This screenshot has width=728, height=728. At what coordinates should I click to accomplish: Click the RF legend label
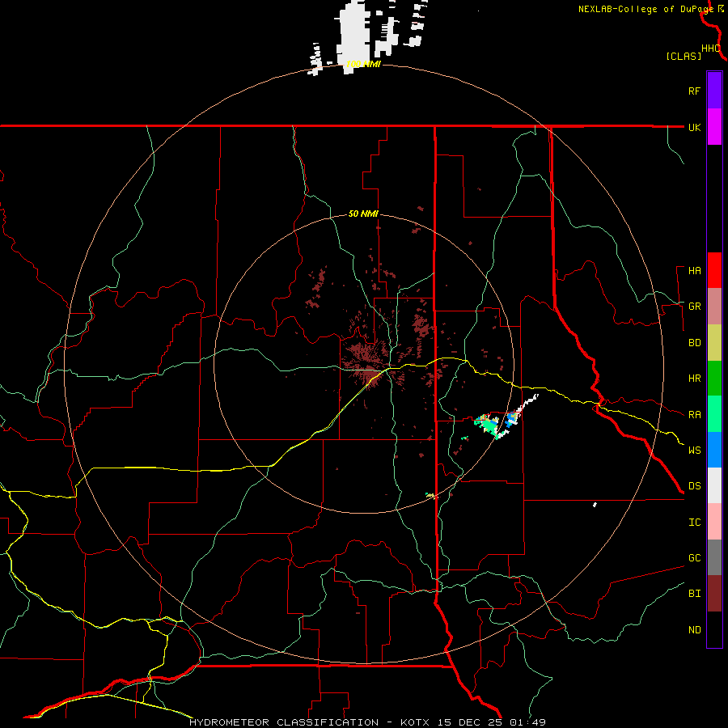pyautogui.click(x=694, y=91)
